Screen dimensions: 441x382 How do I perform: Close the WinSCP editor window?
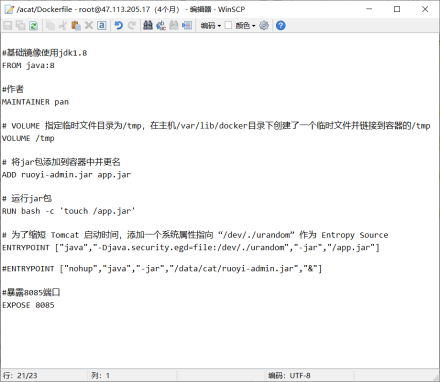point(425,9)
